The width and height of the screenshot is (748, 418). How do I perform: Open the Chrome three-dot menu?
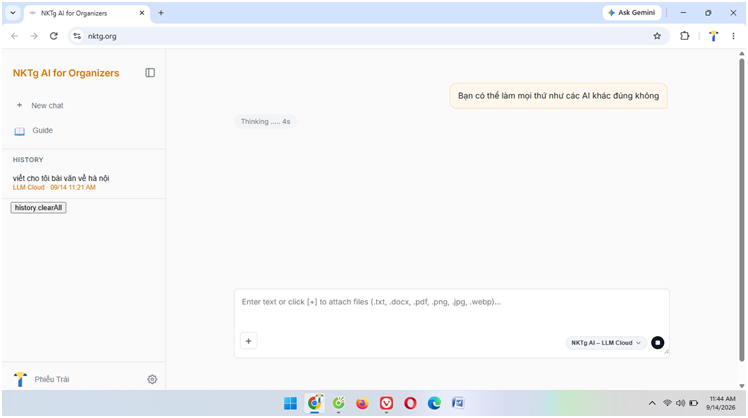(x=733, y=36)
